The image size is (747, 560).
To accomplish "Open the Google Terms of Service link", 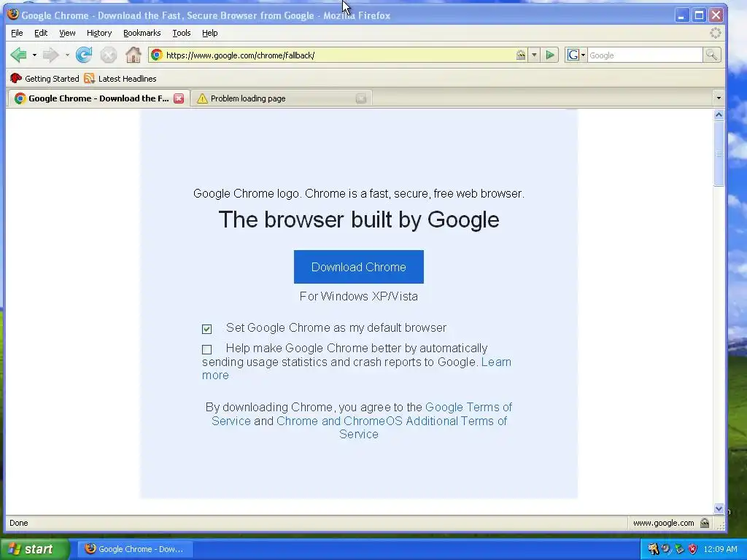I will (468, 407).
